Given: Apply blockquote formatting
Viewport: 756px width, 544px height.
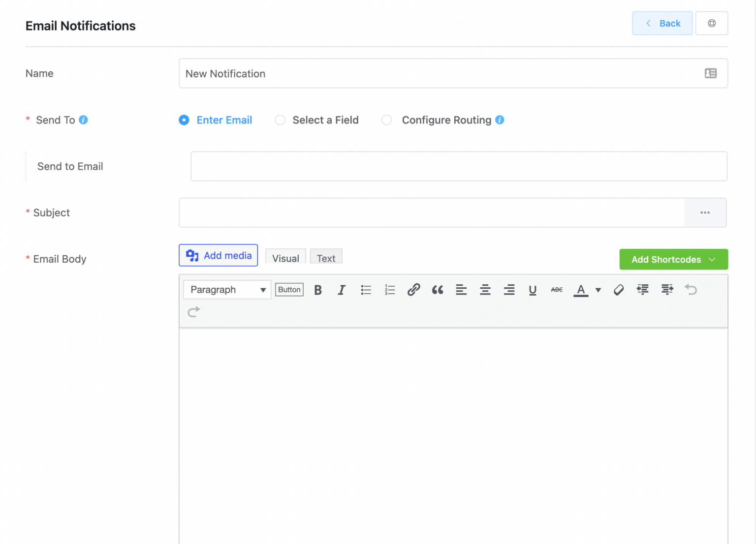Looking at the screenshot, I should 437,290.
